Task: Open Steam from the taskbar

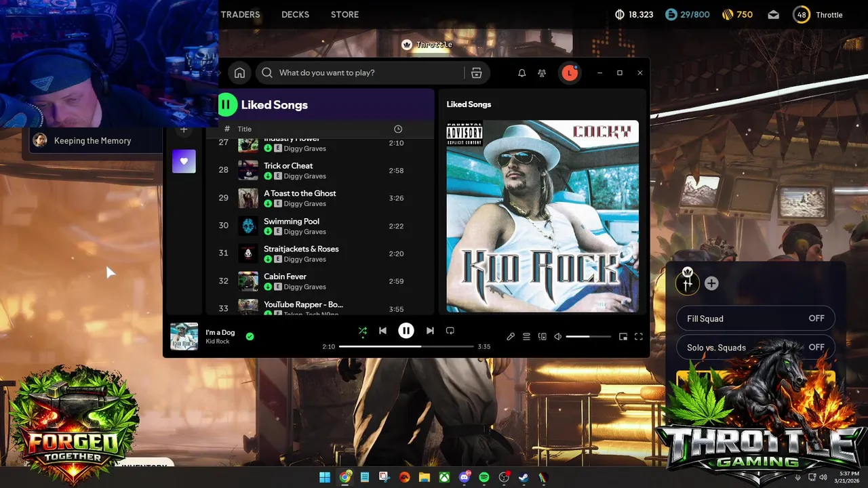Action: point(524,477)
